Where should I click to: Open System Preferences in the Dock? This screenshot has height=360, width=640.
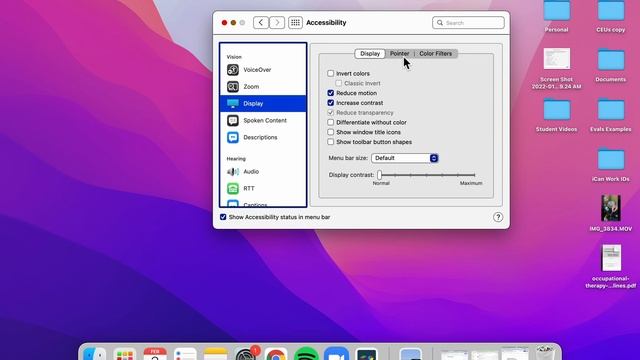246,354
